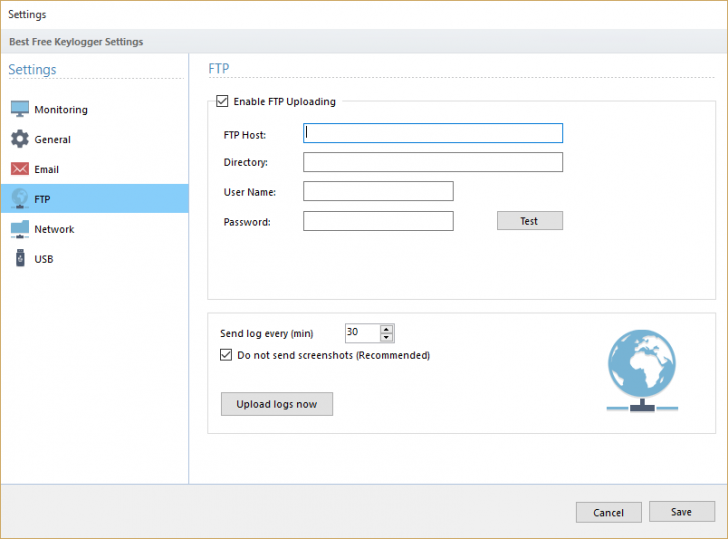728x539 pixels.
Task: Click the large globe network illustration
Action: tap(642, 370)
